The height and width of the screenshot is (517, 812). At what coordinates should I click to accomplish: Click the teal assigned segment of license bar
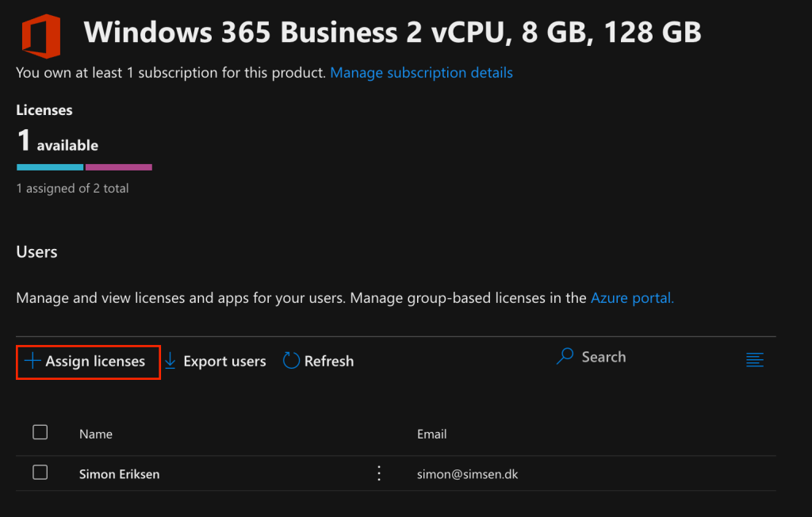50,167
